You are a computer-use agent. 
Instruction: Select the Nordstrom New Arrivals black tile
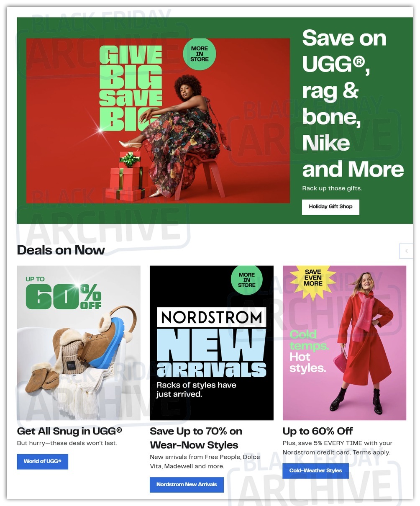[211, 343]
